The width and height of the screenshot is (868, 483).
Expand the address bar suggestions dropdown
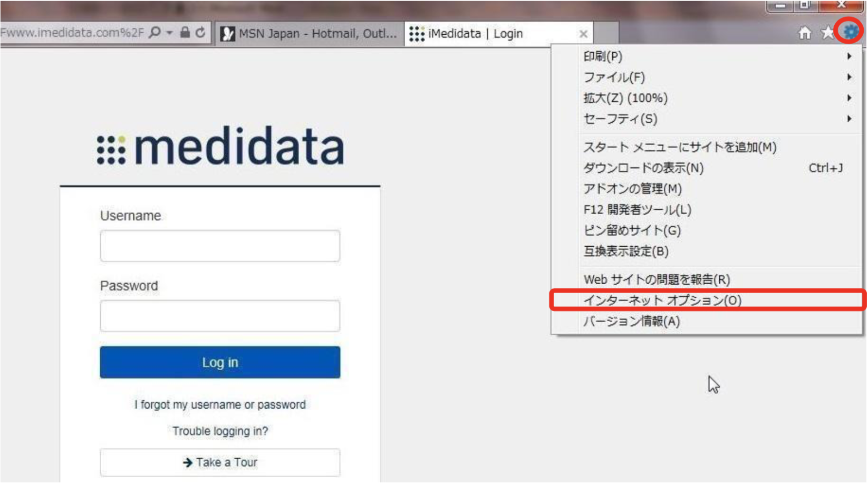[x=170, y=32]
